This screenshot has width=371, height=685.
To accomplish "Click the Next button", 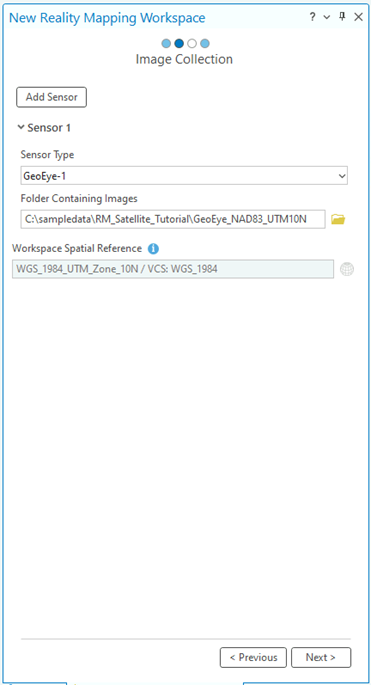I will pyautogui.click(x=321, y=657).
